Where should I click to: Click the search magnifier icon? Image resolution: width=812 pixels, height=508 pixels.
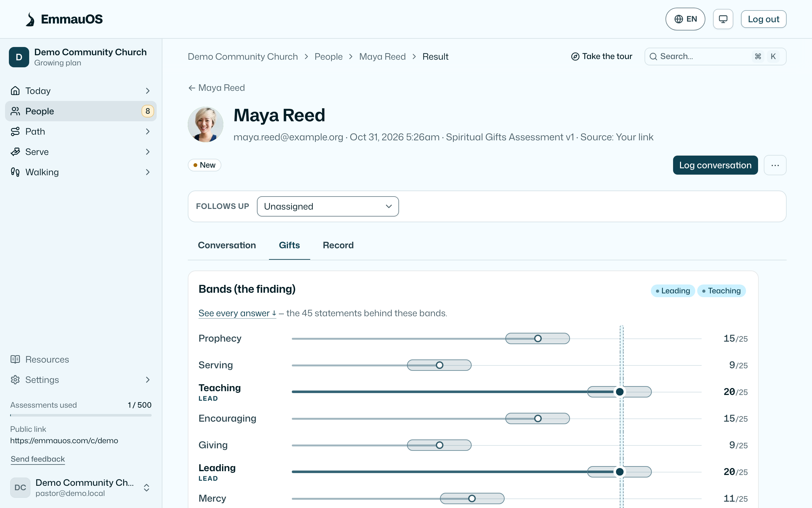pyautogui.click(x=653, y=57)
